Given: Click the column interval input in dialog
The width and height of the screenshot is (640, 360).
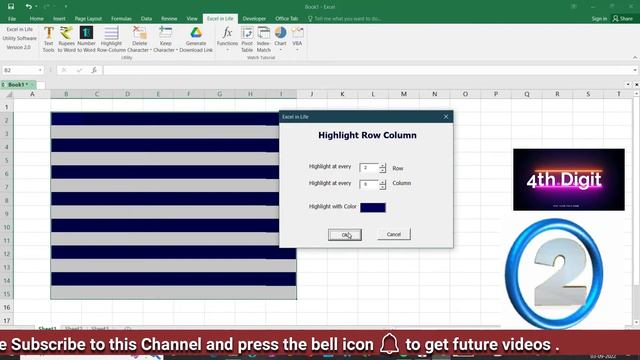Looking at the screenshot, I should [369, 184].
